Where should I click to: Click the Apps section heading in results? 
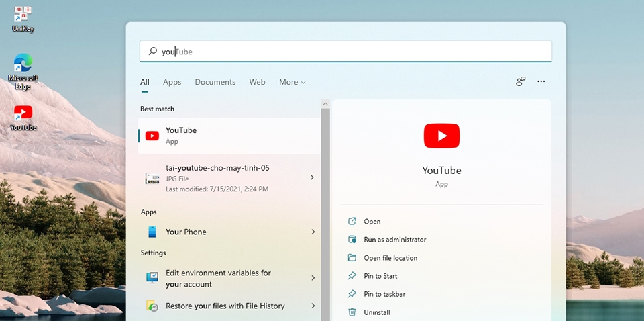pyautogui.click(x=149, y=212)
